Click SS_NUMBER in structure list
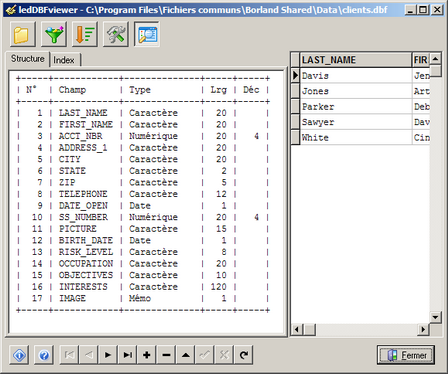 (x=83, y=217)
